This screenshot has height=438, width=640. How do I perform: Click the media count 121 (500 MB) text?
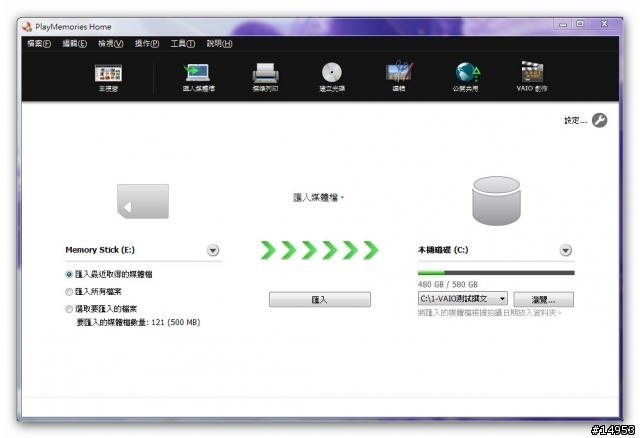coord(138,322)
